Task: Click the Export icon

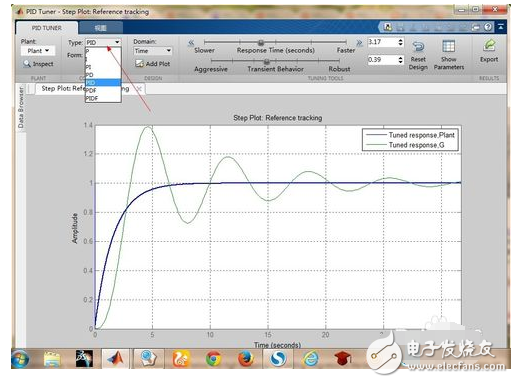Action: pos(489,46)
